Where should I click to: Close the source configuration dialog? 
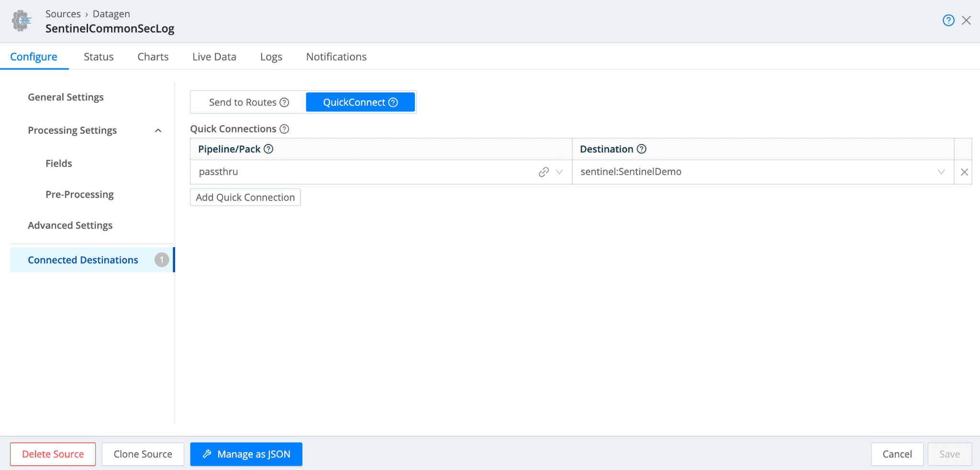tap(966, 21)
